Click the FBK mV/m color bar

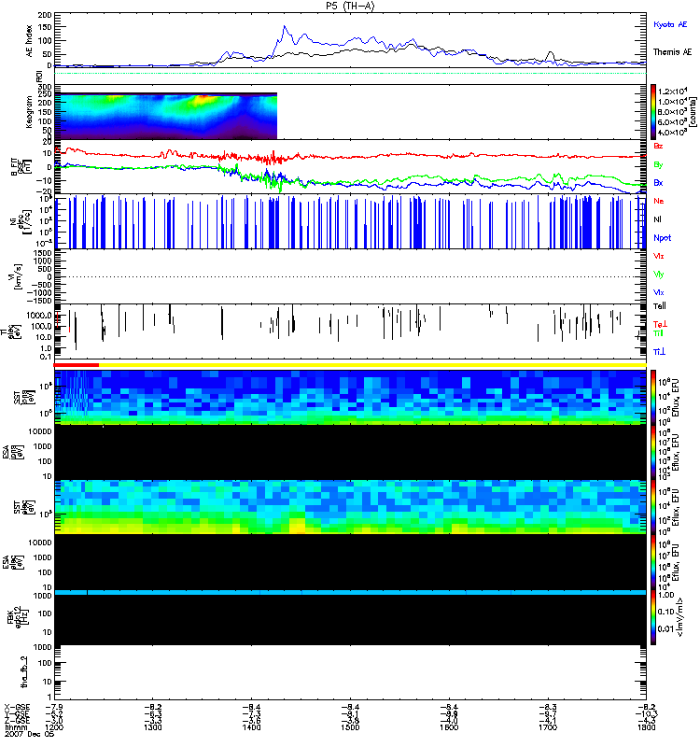tap(653, 617)
